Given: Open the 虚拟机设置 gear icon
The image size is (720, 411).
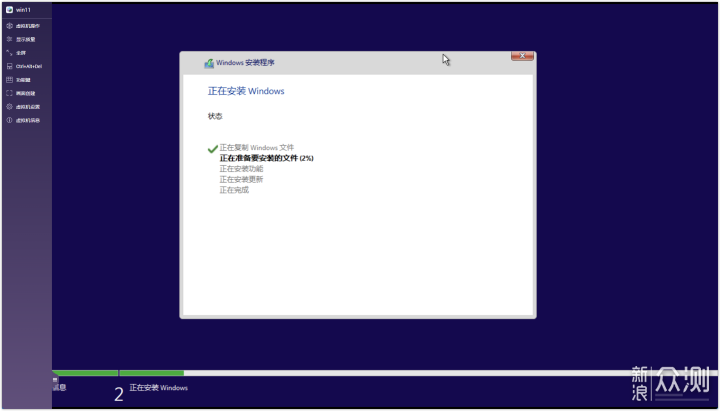Looking at the screenshot, I should tap(9, 106).
